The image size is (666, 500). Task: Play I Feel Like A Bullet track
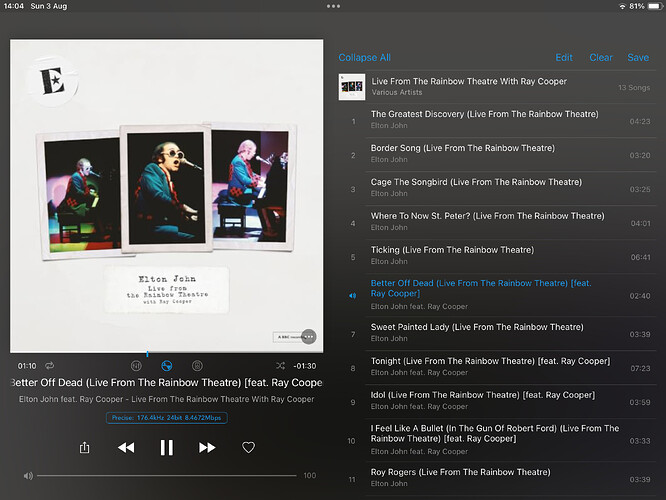(497, 440)
